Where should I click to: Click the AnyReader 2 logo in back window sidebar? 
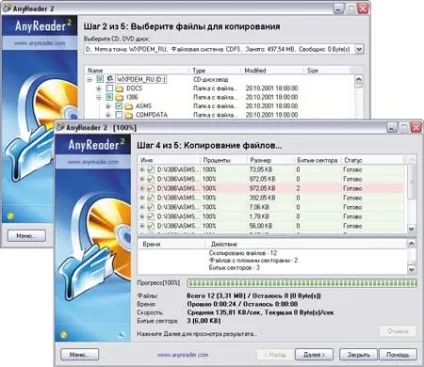pyautogui.click(x=43, y=26)
